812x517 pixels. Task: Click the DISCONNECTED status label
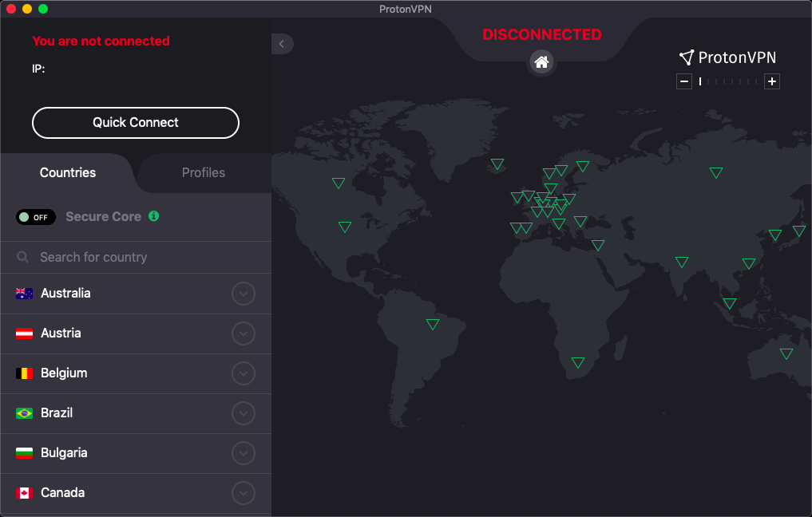tap(541, 34)
